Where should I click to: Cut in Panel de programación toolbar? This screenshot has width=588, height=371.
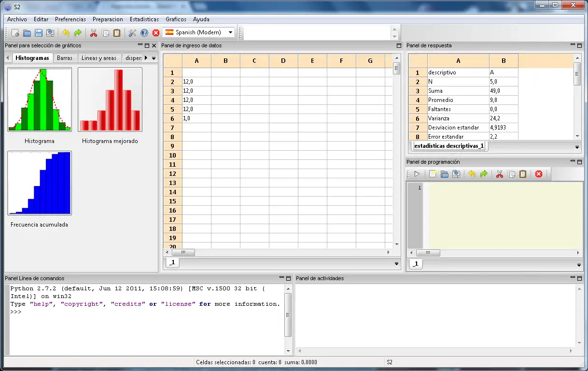[x=500, y=174]
